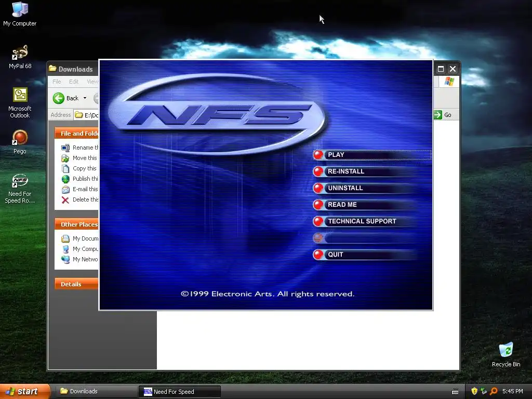
Task: Maximize the Downloads window
Action: pos(441,69)
